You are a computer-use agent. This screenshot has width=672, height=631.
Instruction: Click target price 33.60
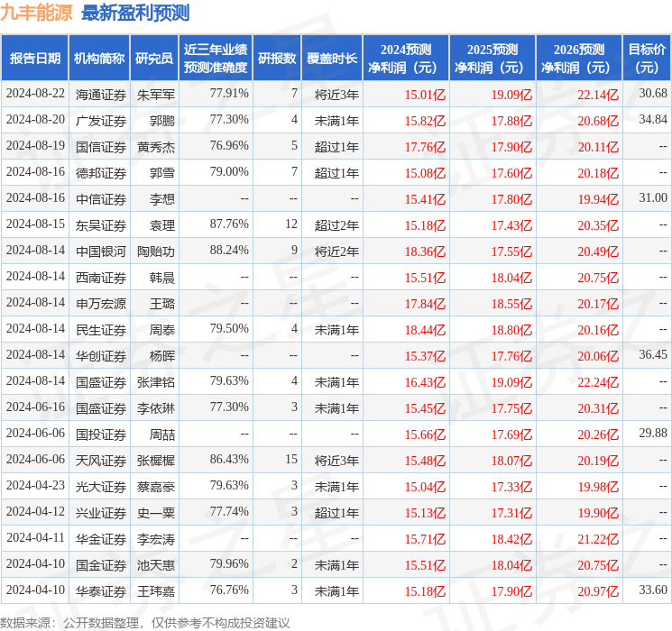pyautogui.click(x=653, y=590)
